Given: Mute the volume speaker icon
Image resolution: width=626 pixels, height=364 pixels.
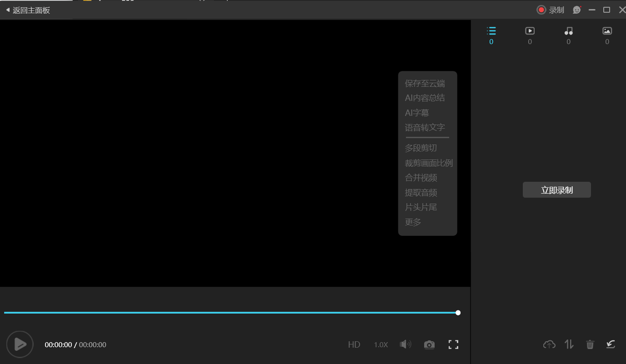Looking at the screenshot, I should pos(405,344).
